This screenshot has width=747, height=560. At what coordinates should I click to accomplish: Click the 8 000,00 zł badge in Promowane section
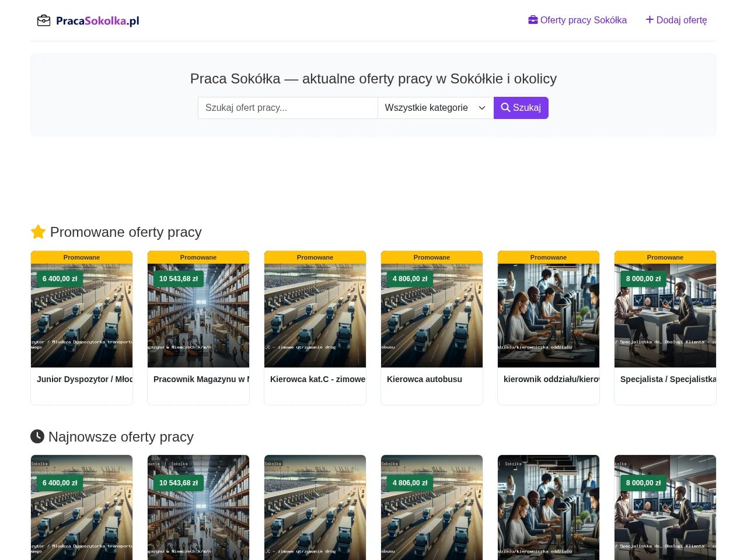(644, 279)
